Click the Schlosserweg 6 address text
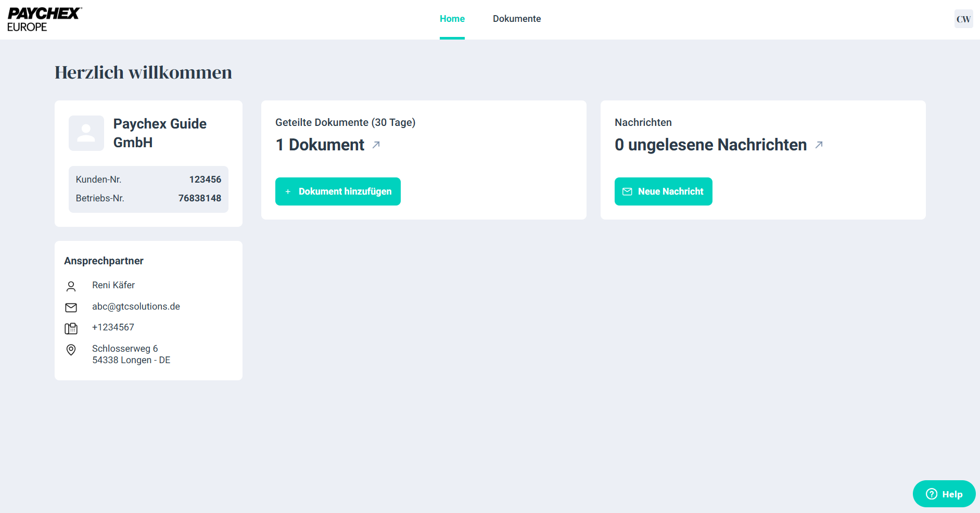980x513 pixels. pos(125,349)
